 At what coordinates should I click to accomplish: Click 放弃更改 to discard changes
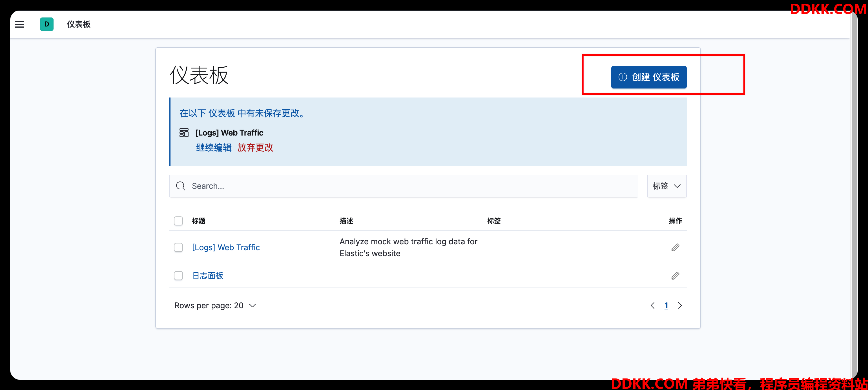(255, 147)
